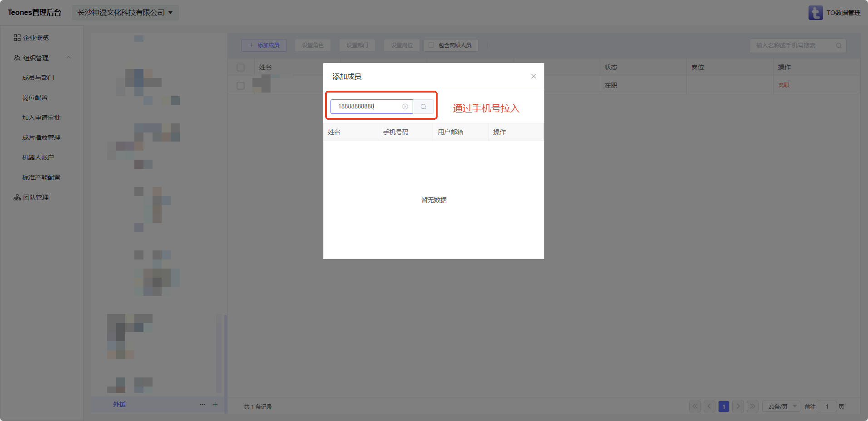868x421 pixels.
Task: Open the 长沙神漫文化科技有限公司 company dropdown
Action: 125,13
